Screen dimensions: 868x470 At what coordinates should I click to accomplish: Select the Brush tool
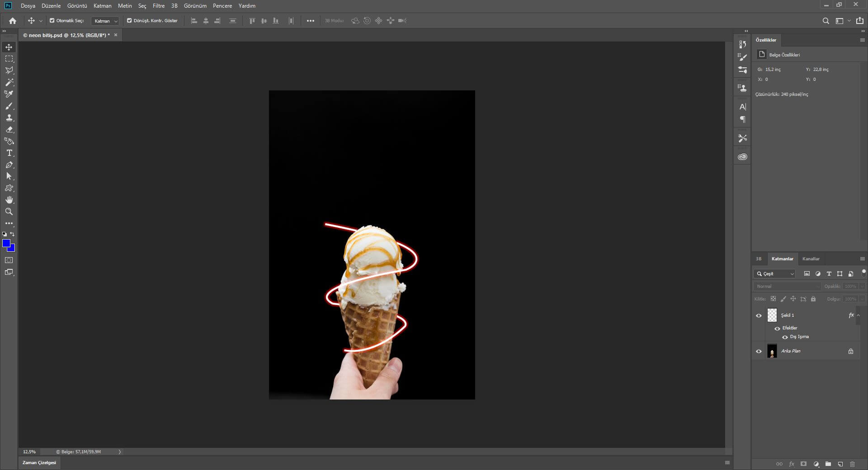pos(9,106)
